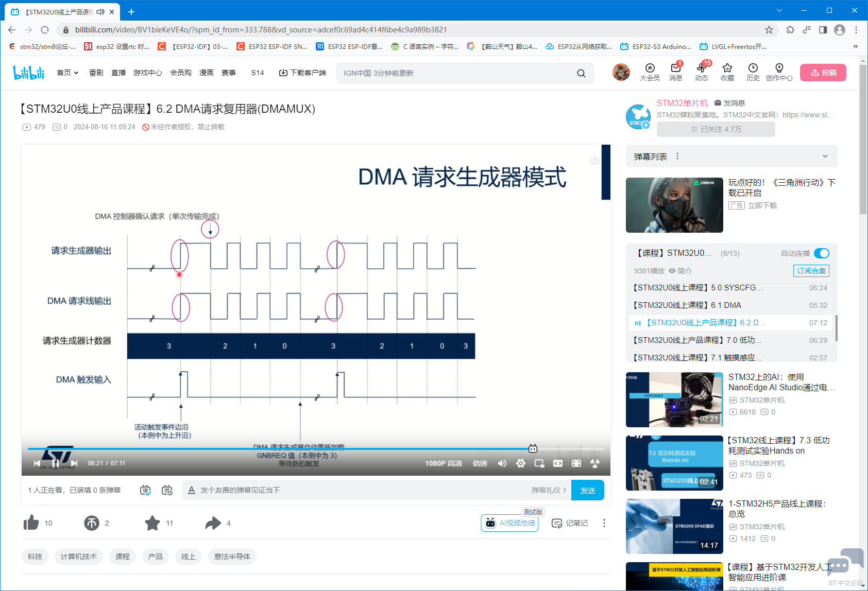Like the video with thumbs-up icon
Screen dimensions: 868x591
coord(31,523)
